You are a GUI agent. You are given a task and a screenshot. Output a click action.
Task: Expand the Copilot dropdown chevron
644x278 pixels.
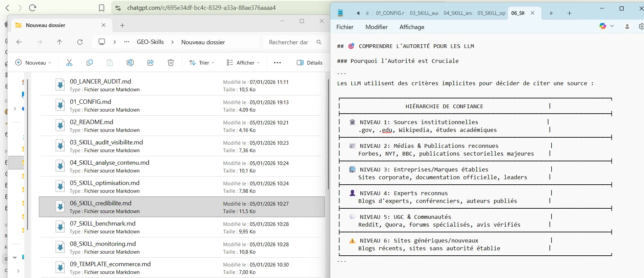[612, 26]
